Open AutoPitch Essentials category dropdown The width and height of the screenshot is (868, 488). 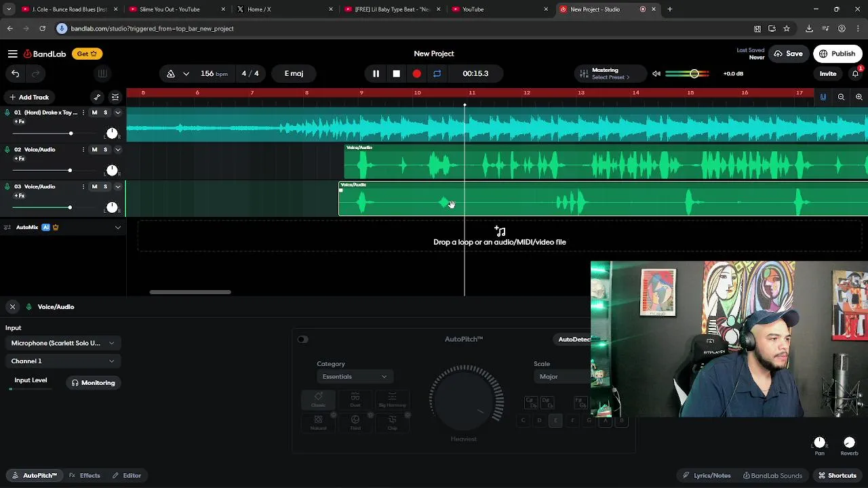354,377
